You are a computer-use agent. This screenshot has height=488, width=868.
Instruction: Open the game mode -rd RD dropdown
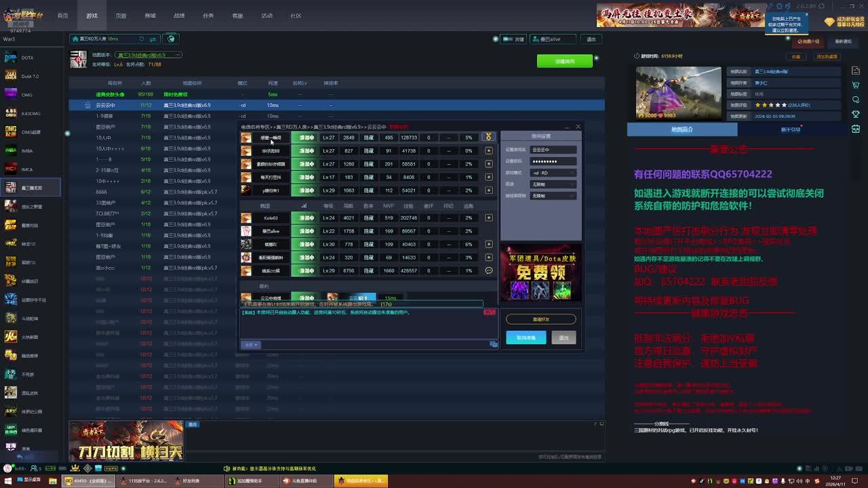click(x=553, y=173)
